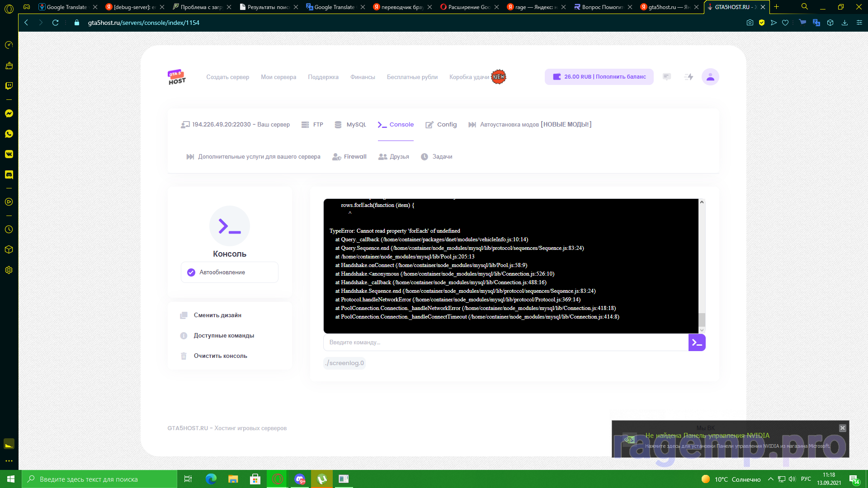Click Мои сервера menu link

(x=278, y=77)
